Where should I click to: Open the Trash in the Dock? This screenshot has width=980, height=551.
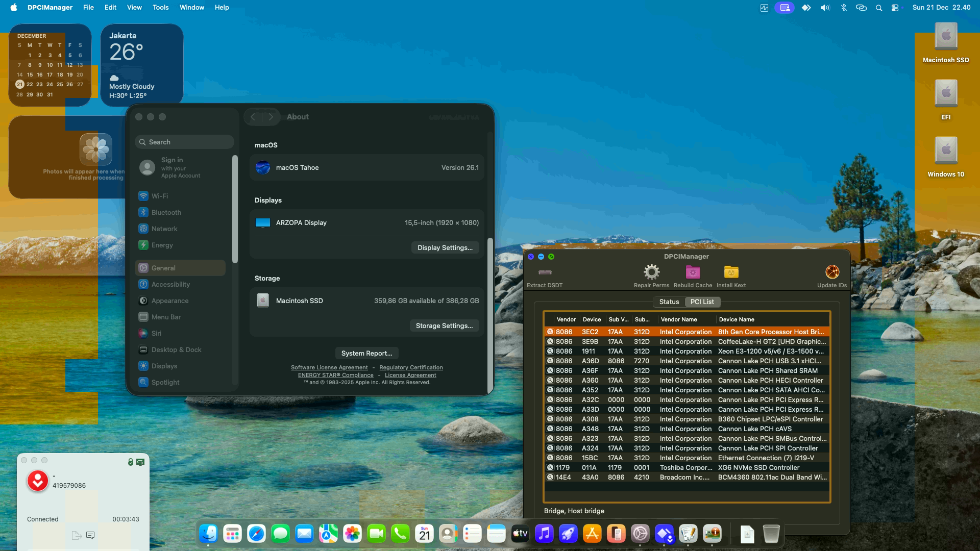[771, 534]
